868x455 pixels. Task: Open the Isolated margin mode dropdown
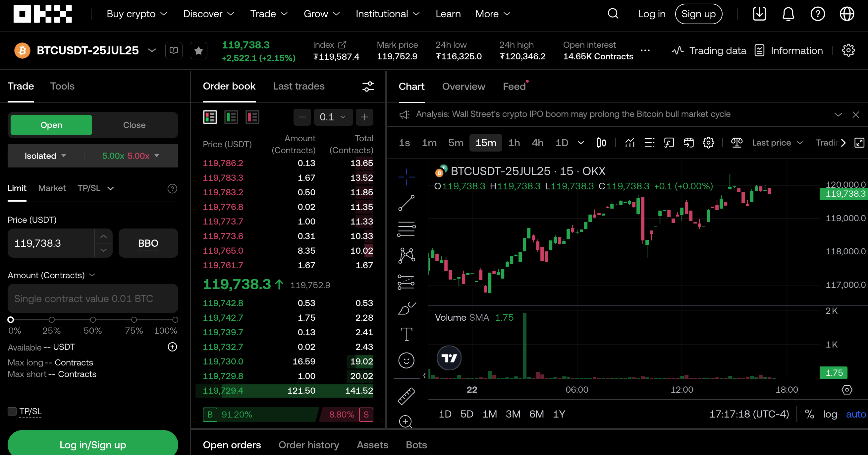coord(45,156)
